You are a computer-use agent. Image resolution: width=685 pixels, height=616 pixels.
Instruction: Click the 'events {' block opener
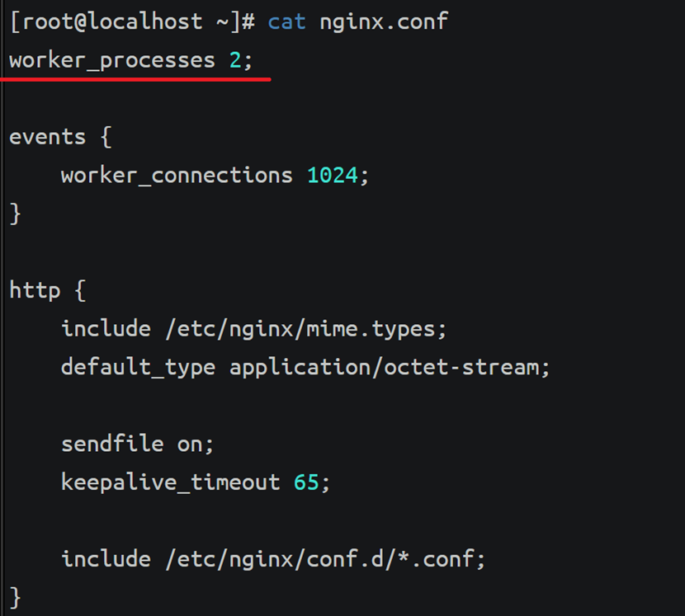click(x=61, y=137)
